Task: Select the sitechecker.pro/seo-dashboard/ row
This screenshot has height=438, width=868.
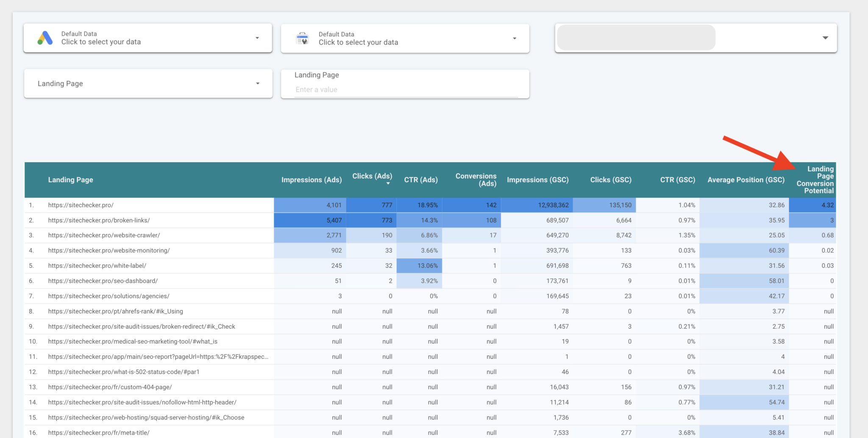Action: (x=430, y=281)
